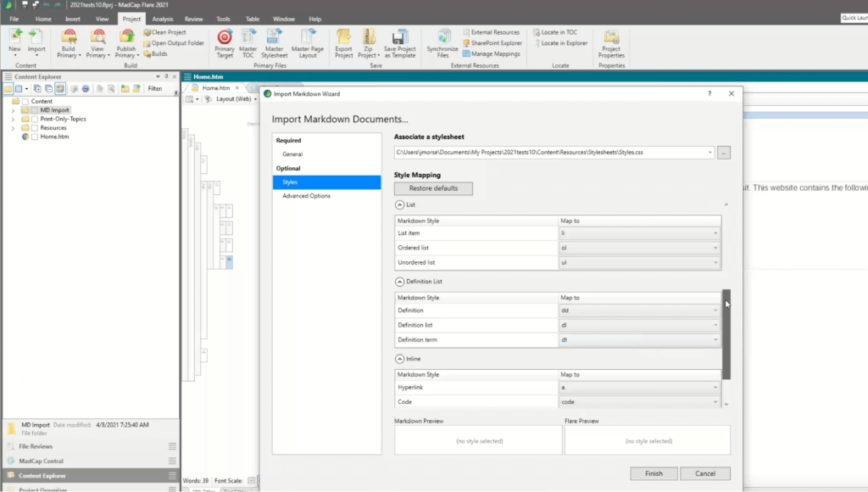Open the List item mapping dropdown

point(715,233)
